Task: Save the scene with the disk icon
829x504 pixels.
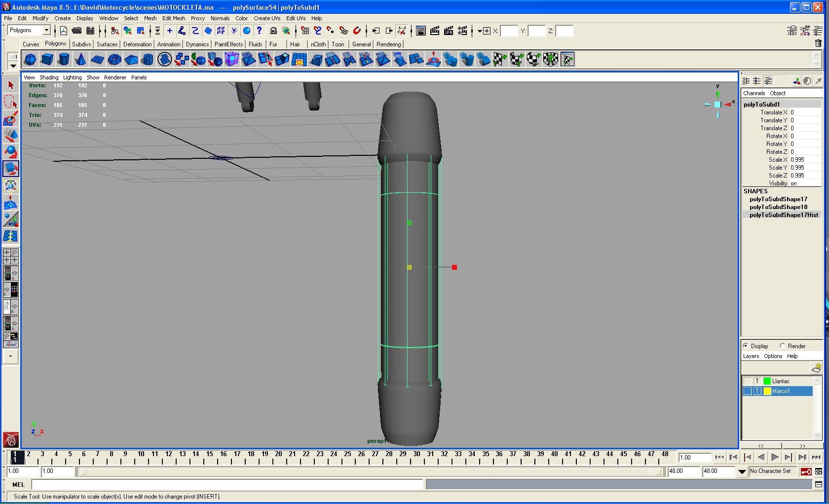Action: [90, 31]
